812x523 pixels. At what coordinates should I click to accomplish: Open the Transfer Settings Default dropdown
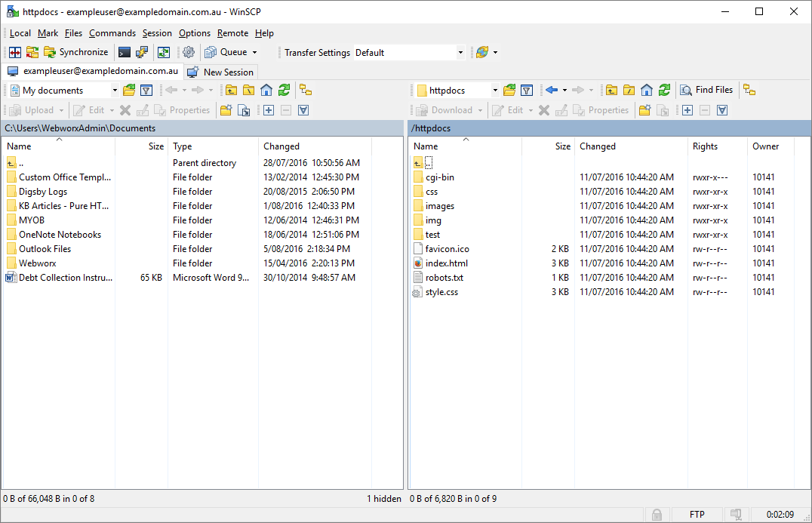coord(460,53)
